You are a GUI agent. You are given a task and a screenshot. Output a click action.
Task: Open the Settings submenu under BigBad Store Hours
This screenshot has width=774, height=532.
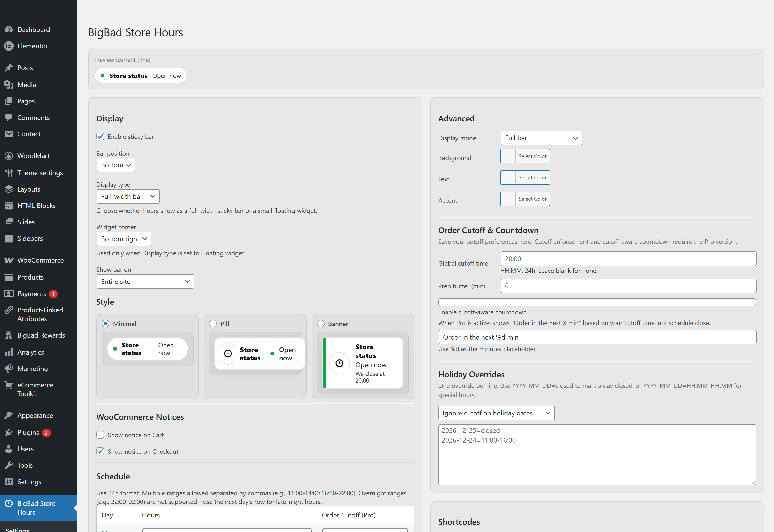click(x=17, y=529)
